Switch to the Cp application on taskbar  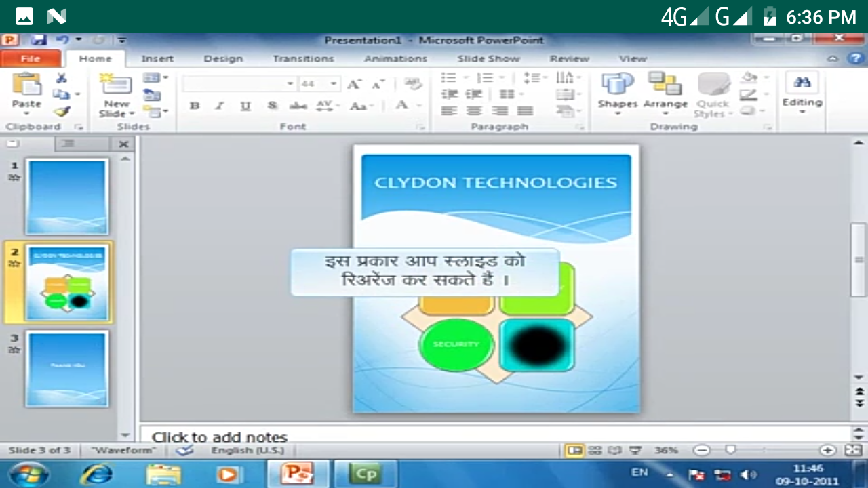[366, 474]
